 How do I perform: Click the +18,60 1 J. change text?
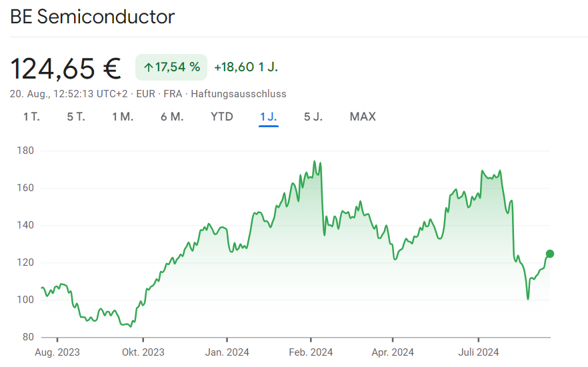tap(246, 67)
